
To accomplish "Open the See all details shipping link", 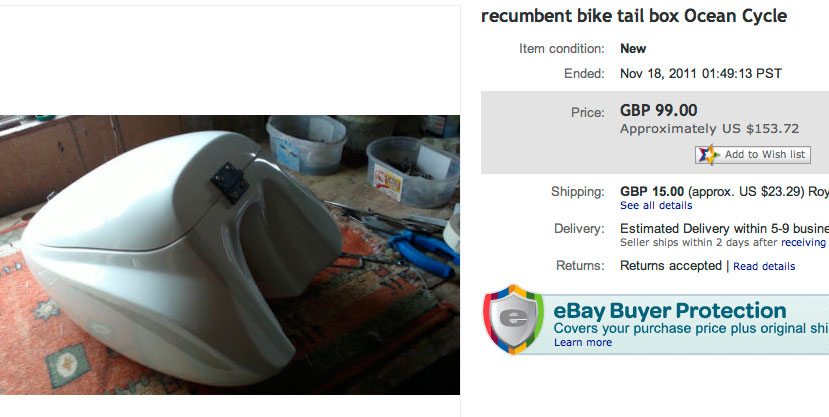I will (x=656, y=206).
